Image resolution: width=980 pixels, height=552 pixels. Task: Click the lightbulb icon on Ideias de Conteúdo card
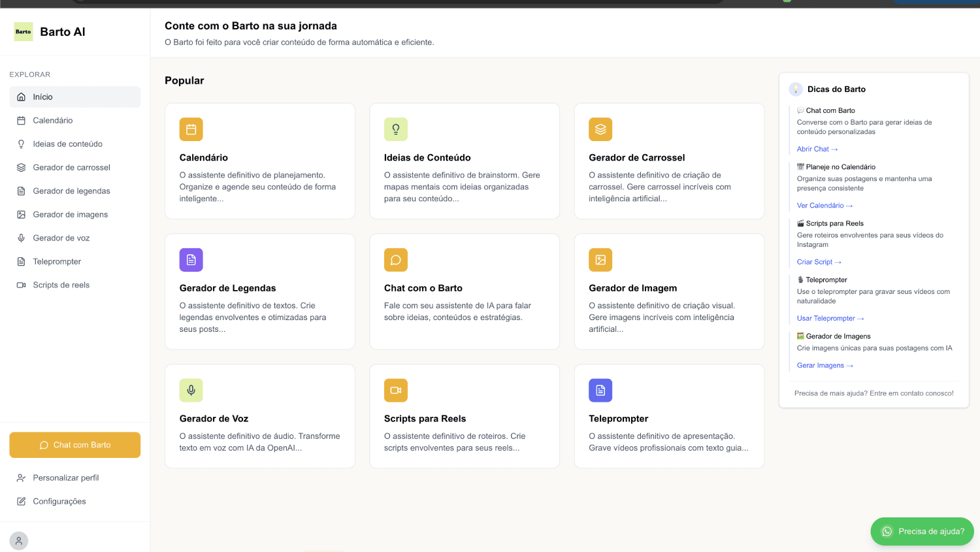point(395,129)
